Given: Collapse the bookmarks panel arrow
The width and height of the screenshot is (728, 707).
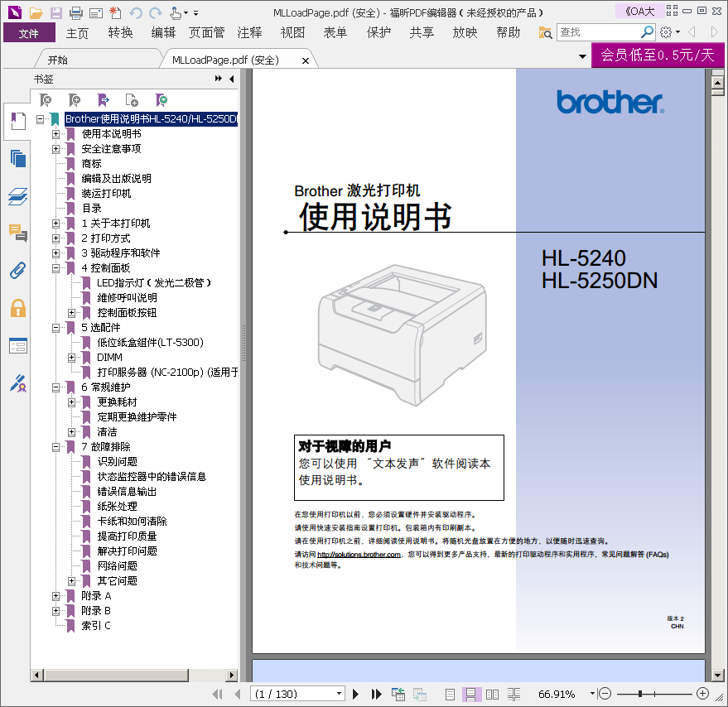Looking at the screenshot, I should click(x=231, y=79).
